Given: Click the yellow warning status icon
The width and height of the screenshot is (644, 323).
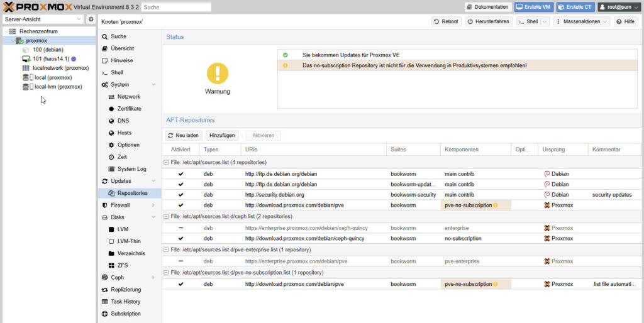Looking at the screenshot, I should [218, 73].
